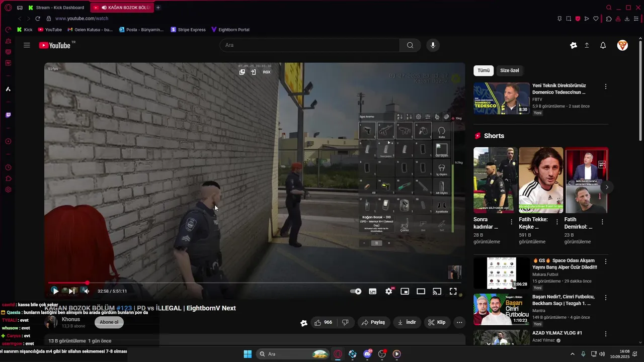Like the video with 966 likes
Viewport: 644px width, 362px height.
point(323,322)
